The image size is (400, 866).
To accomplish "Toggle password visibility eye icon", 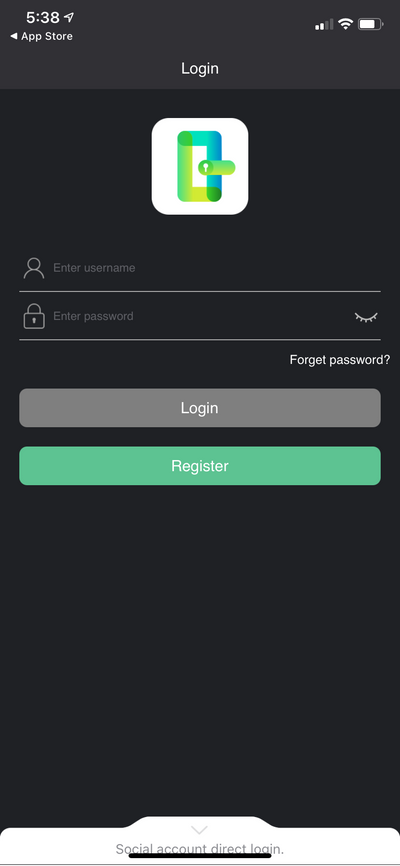I will pyautogui.click(x=366, y=317).
